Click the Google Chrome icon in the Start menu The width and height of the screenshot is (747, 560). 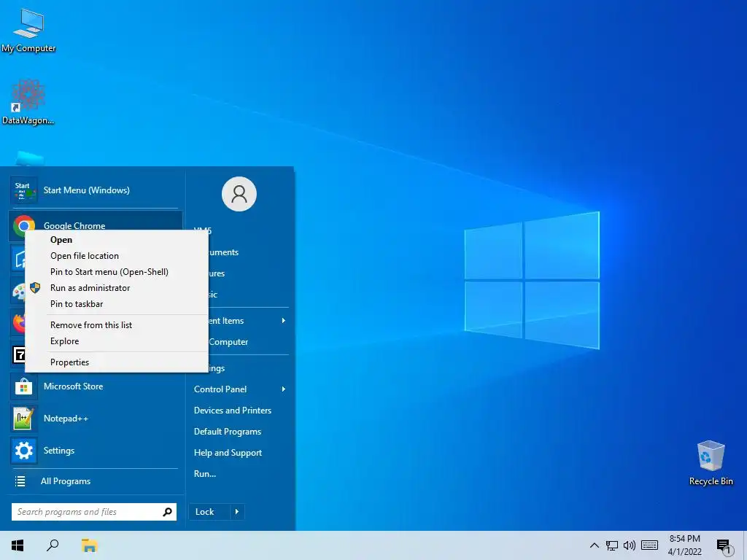[24, 225]
